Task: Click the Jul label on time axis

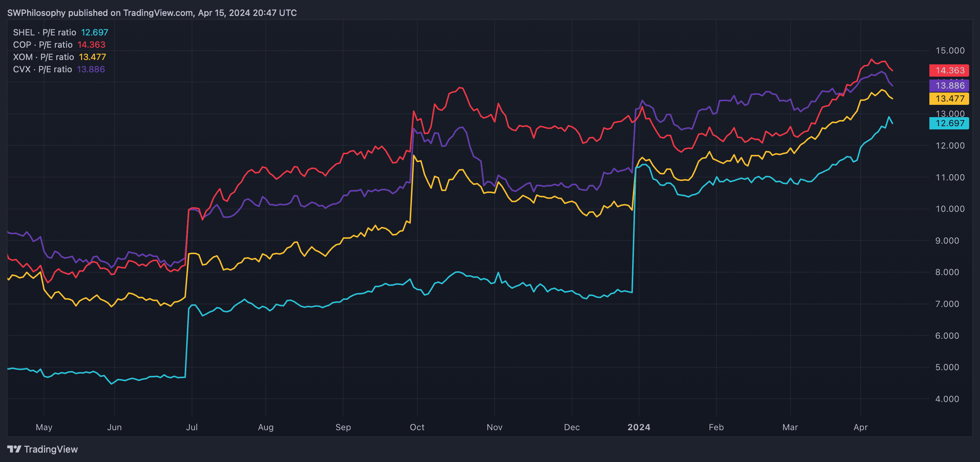Action: (192, 427)
